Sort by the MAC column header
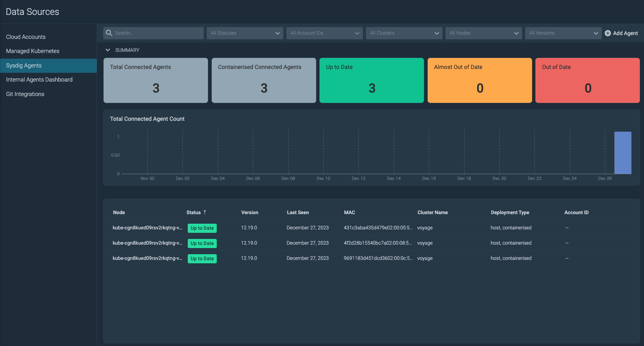The image size is (644, 346). (x=349, y=213)
